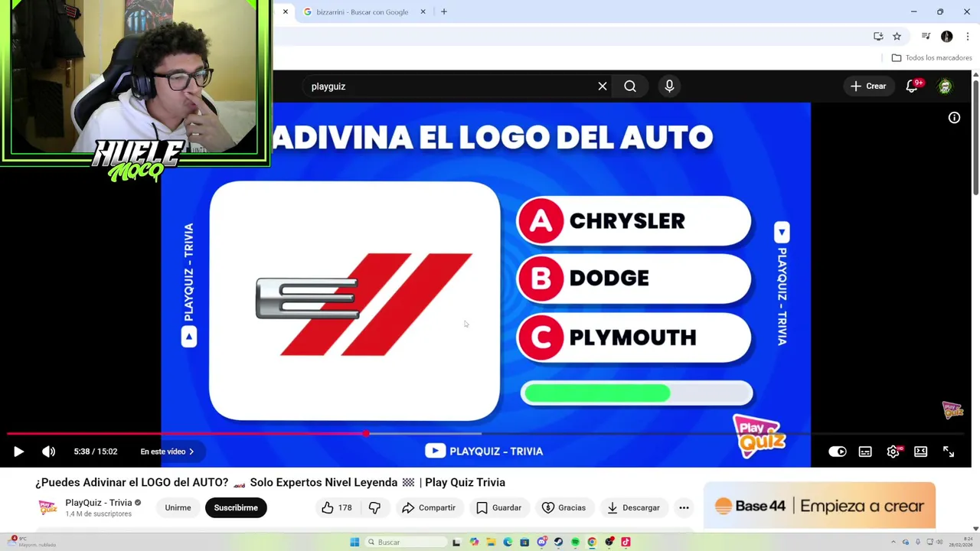Download the video with Descargar
This screenshot has height=551, width=980.
tap(633, 507)
